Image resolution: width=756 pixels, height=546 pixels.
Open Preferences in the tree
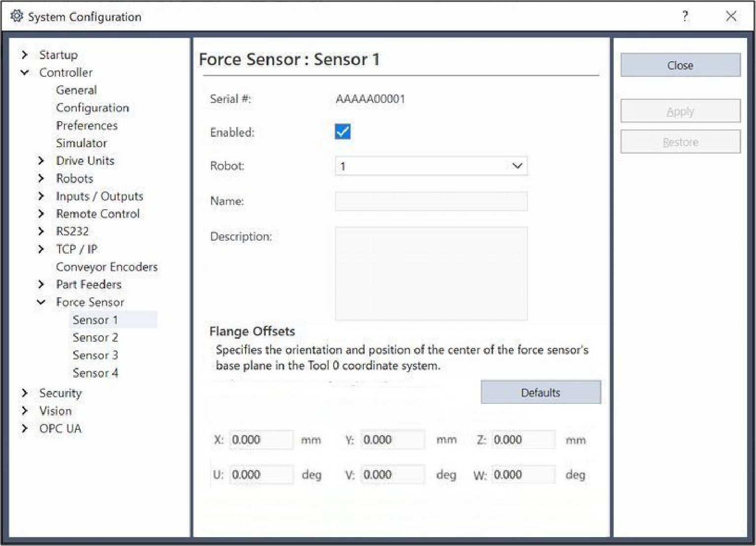(x=87, y=126)
